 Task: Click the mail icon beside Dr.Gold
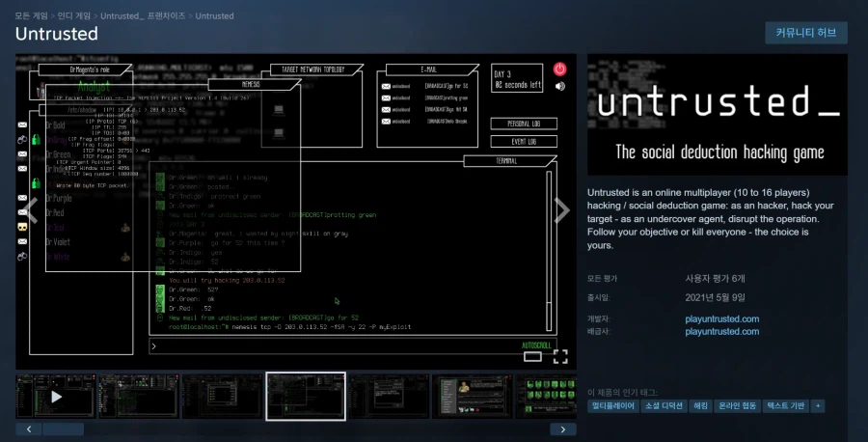point(22,125)
